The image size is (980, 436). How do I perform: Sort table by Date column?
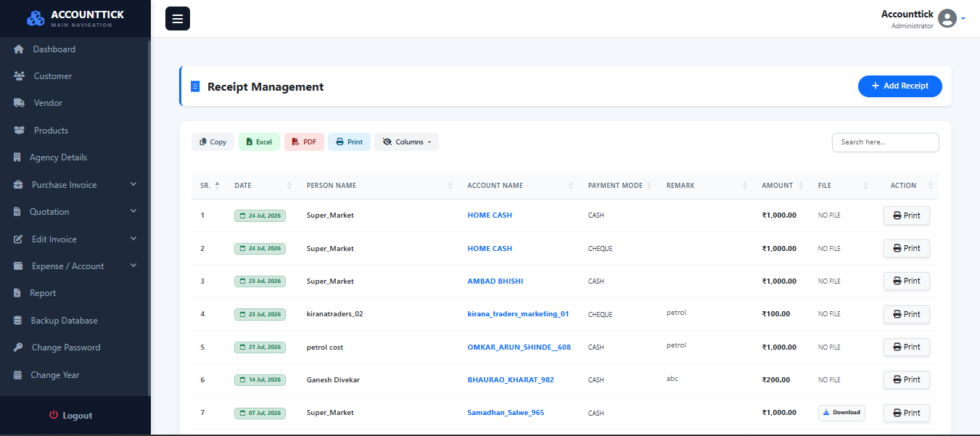[262, 186]
